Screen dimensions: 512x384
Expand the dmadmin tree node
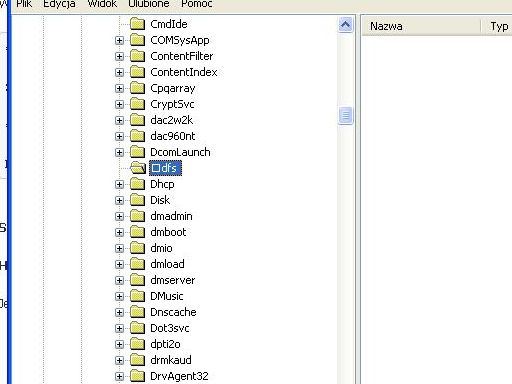[x=119, y=216]
